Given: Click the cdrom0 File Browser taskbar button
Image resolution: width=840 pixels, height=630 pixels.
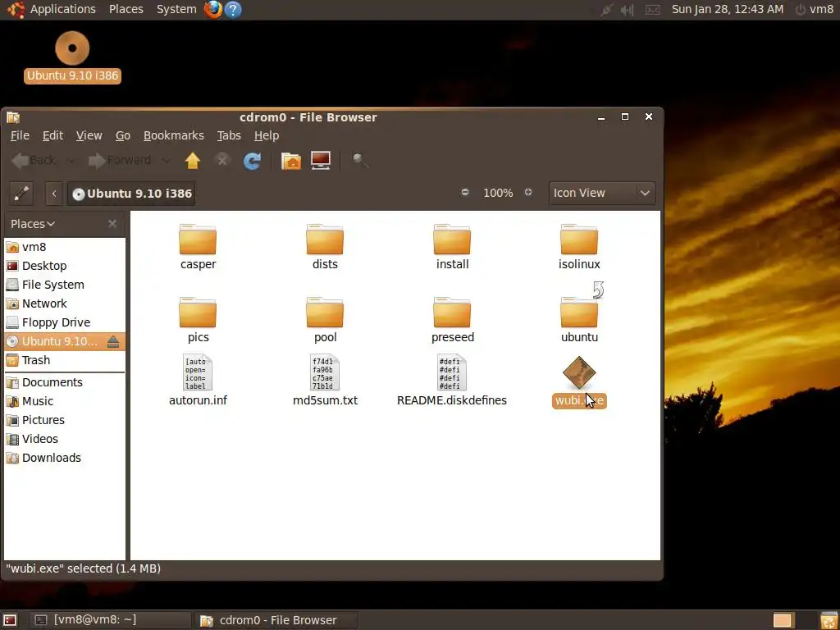Looking at the screenshot, I should [x=276, y=620].
